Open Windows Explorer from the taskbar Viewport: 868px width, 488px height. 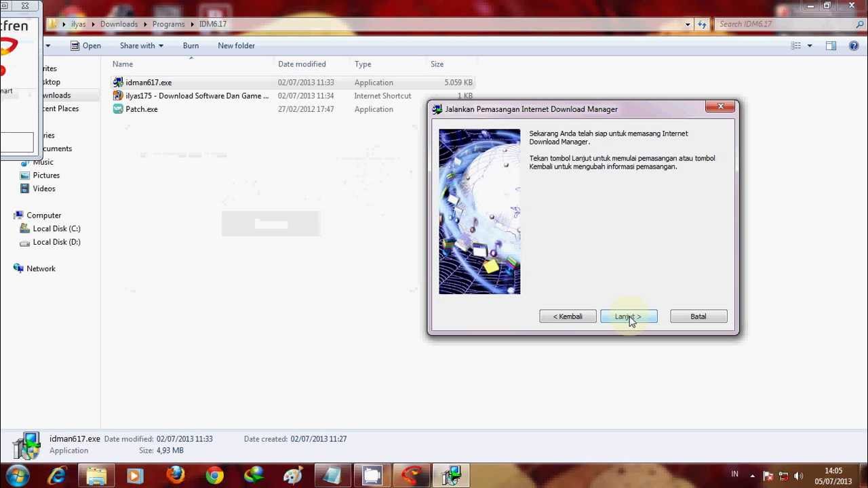96,476
